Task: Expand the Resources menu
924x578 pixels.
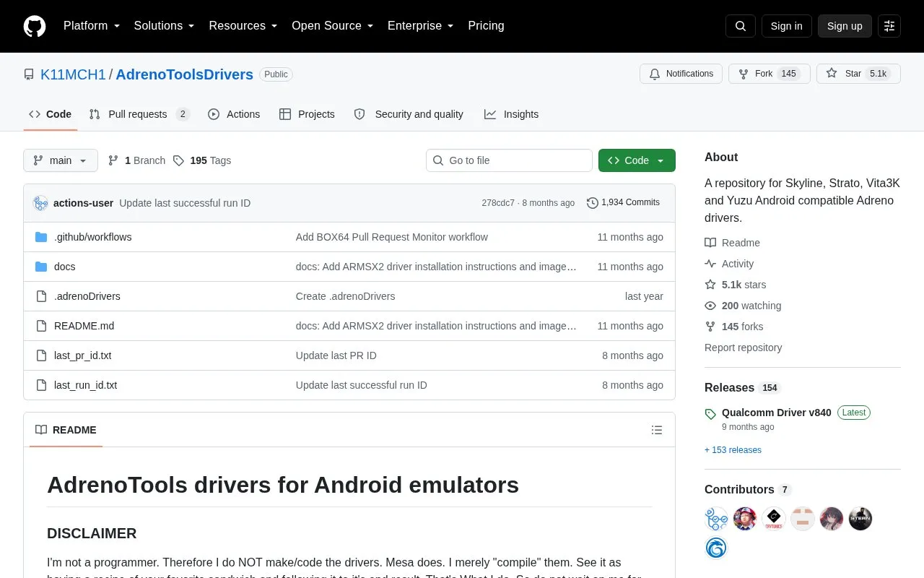Action: (243, 26)
